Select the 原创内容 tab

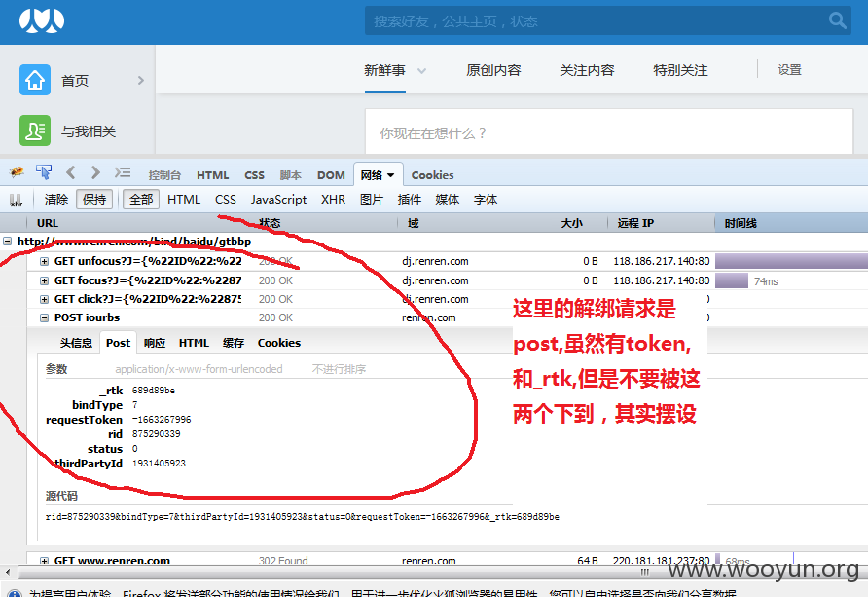[493, 70]
